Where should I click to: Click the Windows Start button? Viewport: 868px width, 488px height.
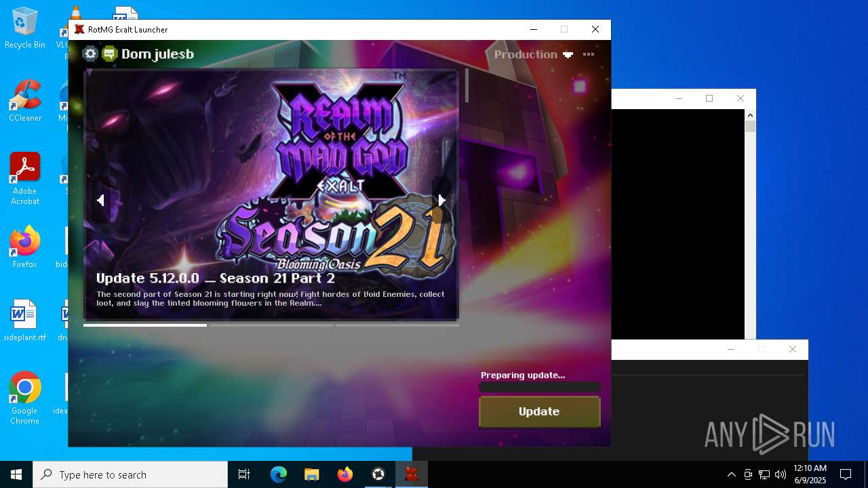click(x=16, y=474)
